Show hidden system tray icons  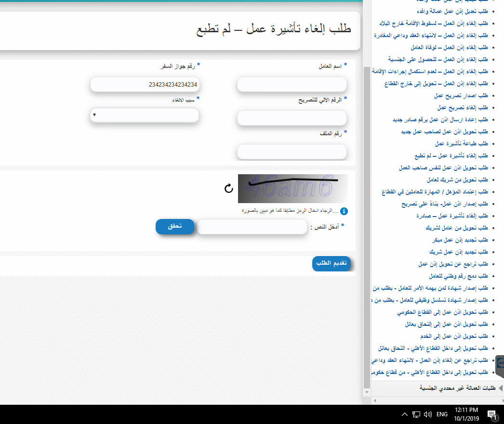click(405, 414)
